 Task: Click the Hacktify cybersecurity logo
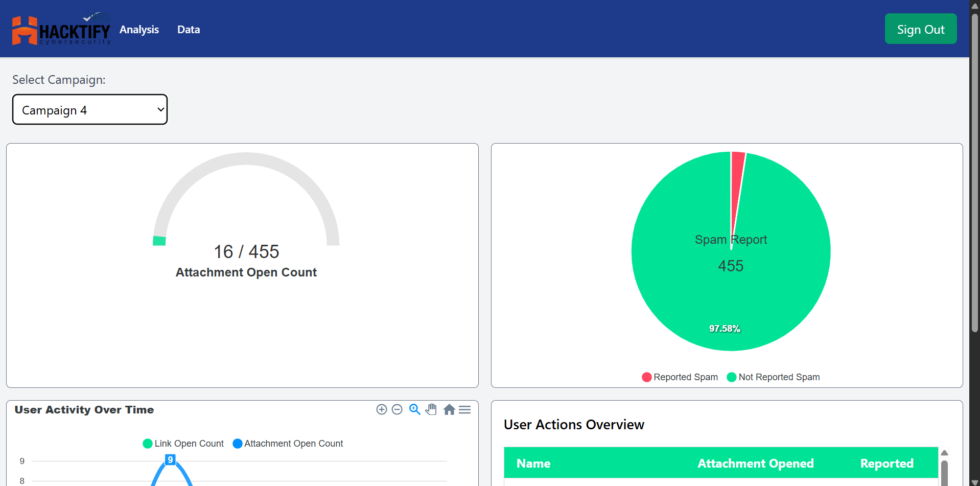click(x=61, y=30)
